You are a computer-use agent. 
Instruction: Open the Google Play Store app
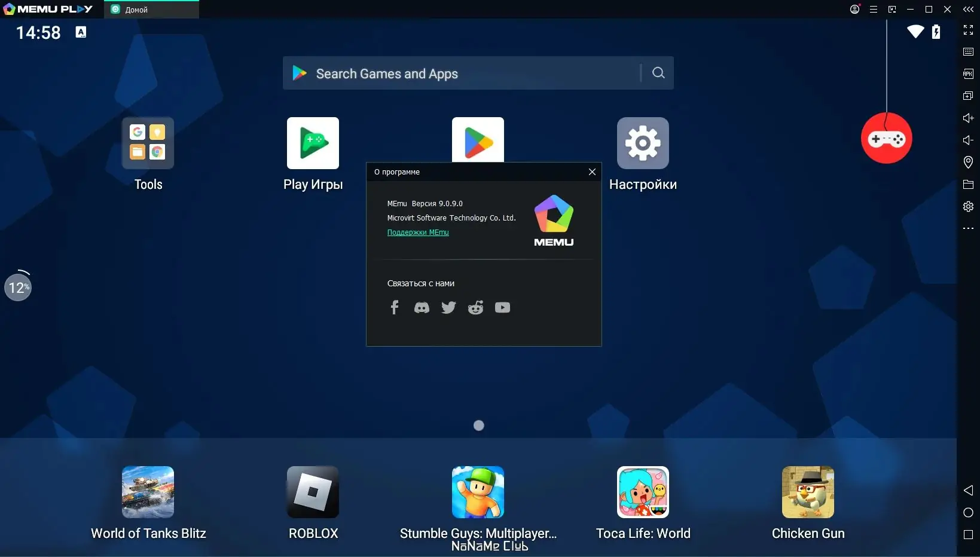[478, 140]
